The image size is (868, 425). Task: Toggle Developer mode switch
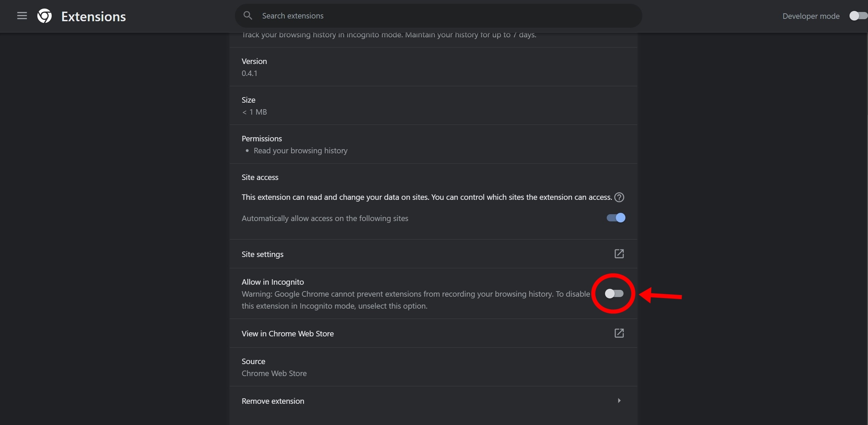[x=857, y=16]
